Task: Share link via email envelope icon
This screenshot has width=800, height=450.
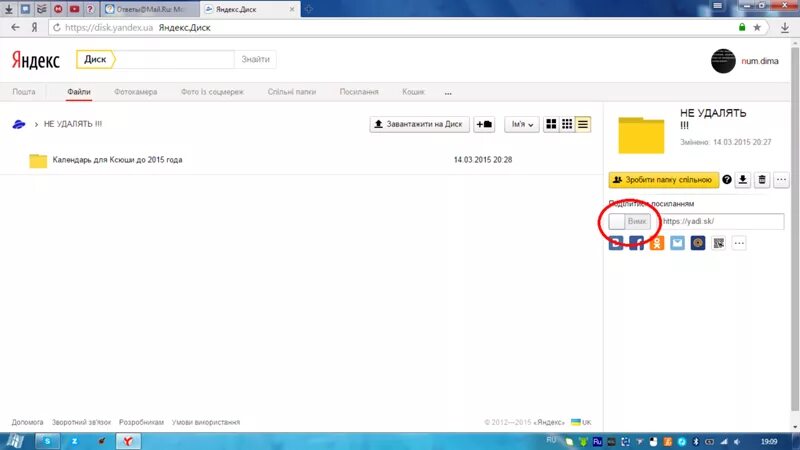Action: point(678,243)
